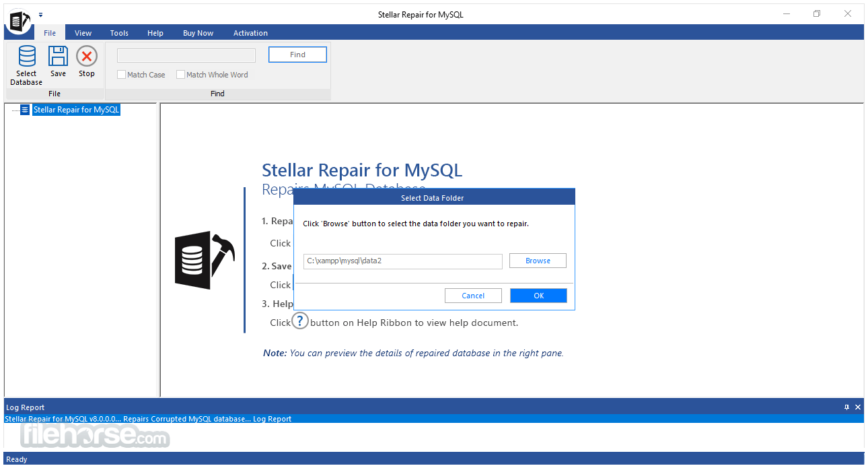Viewport: 868px width, 468px height.
Task: Close the Log Report panel
Action: [858, 407]
